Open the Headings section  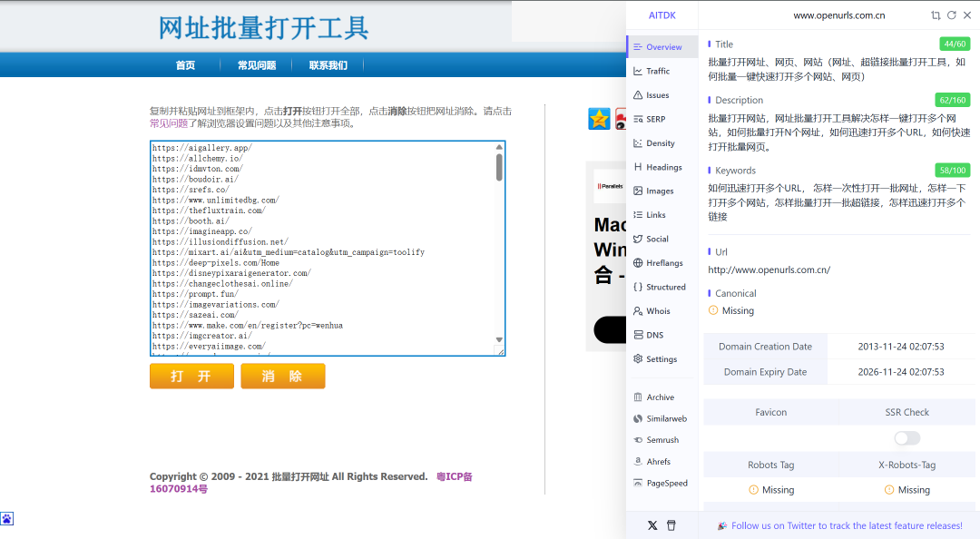coord(662,167)
